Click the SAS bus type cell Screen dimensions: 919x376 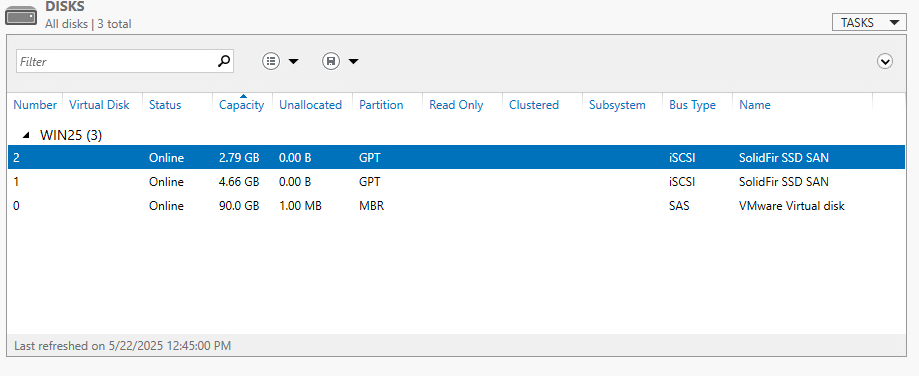[x=679, y=206]
